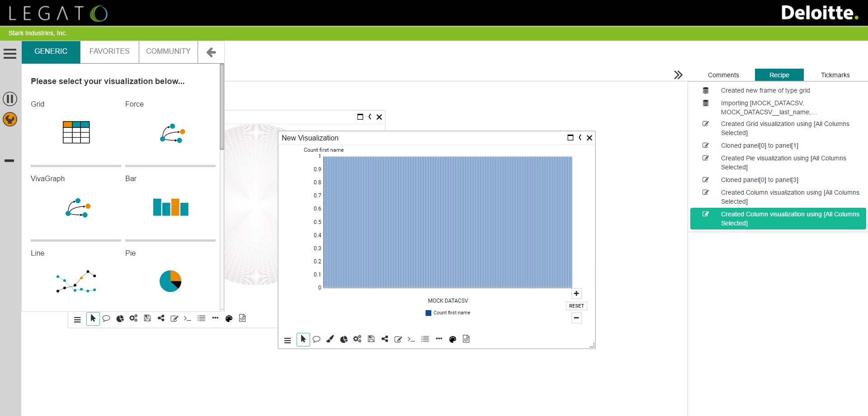The width and height of the screenshot is (868, 416).
Task: Click the pause circle icon in sidebar
Action: (10, 99)
